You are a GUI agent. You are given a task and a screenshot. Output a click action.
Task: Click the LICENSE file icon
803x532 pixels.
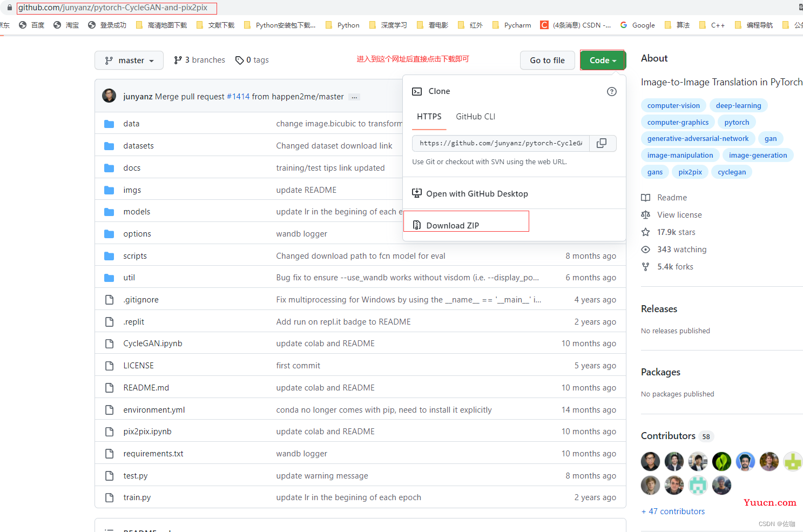110,366
